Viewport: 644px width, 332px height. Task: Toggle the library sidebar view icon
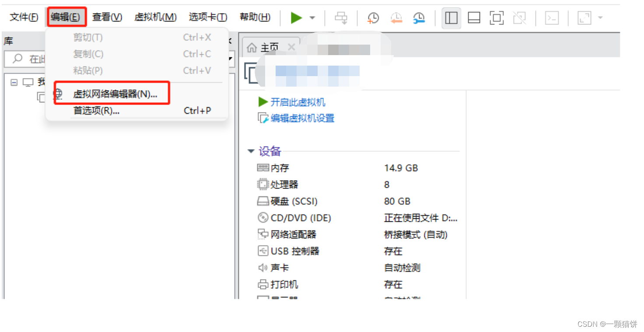(451, 18)
